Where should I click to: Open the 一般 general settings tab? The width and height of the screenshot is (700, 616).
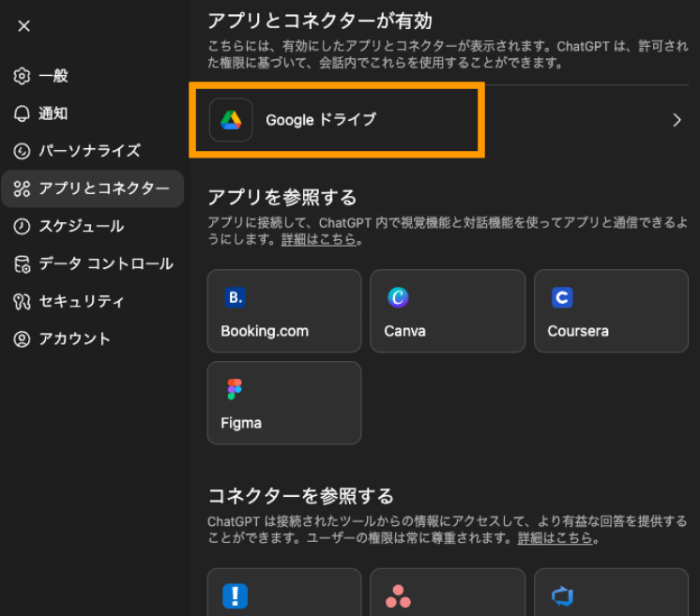[x=92, y=76]
